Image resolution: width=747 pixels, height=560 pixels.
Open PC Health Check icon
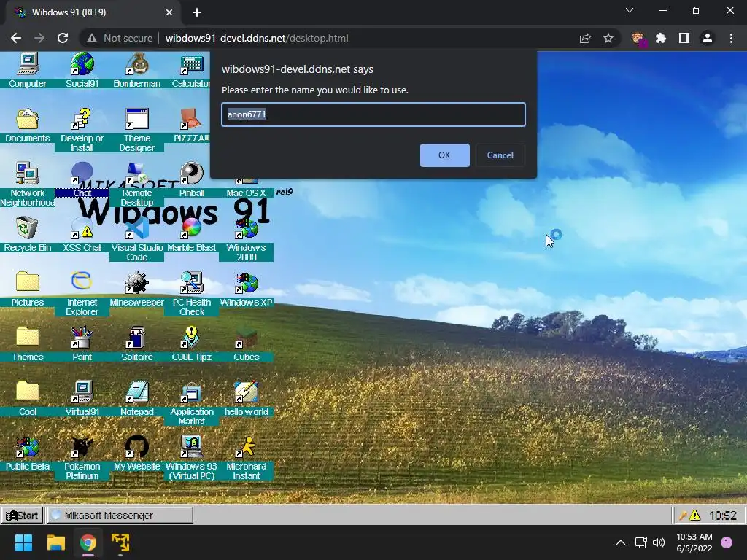192,282
